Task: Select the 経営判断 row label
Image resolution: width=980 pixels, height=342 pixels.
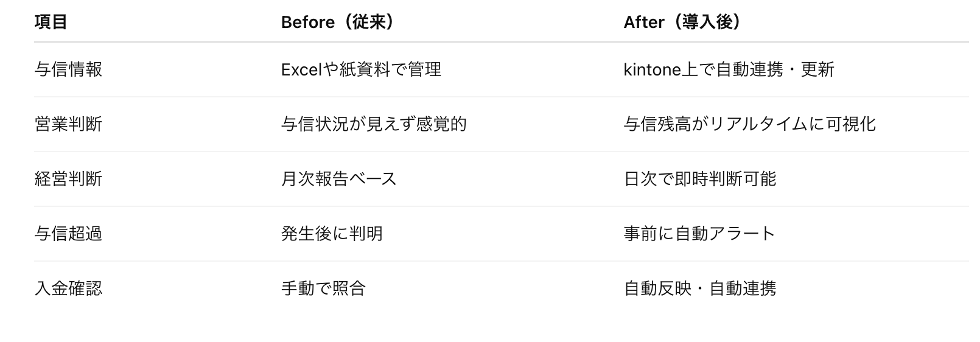Action: tap(68, 180)
